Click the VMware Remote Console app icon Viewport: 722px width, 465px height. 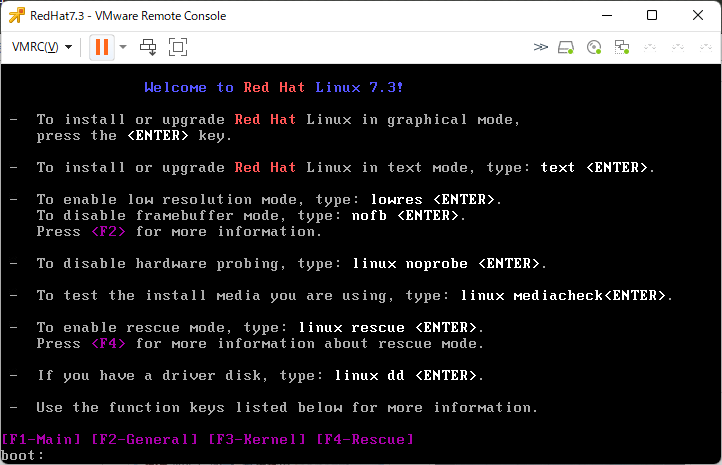[x=17, y=15]
